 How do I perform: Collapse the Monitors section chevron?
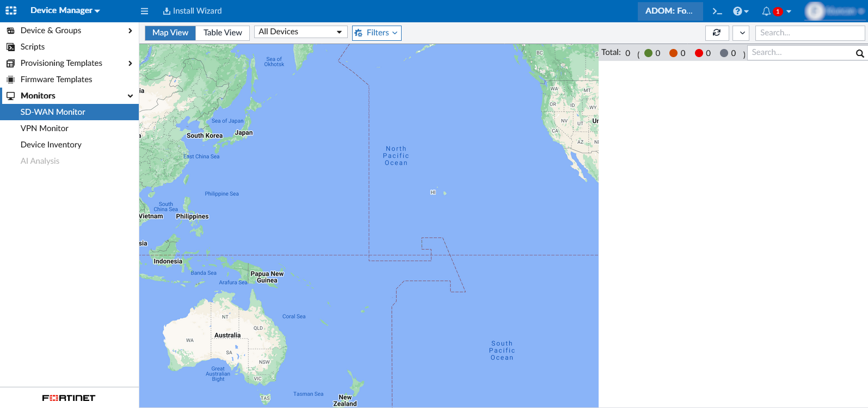(x=130, y=96)
